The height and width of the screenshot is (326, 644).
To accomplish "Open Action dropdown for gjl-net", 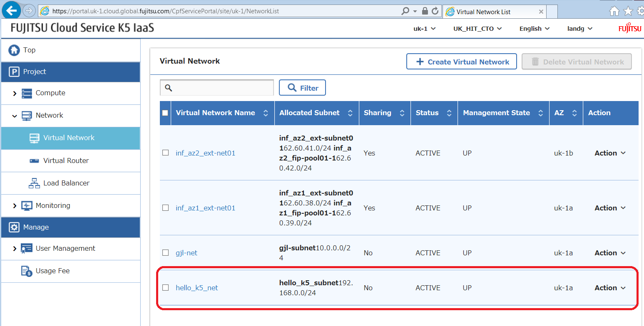I will (610, 253).
